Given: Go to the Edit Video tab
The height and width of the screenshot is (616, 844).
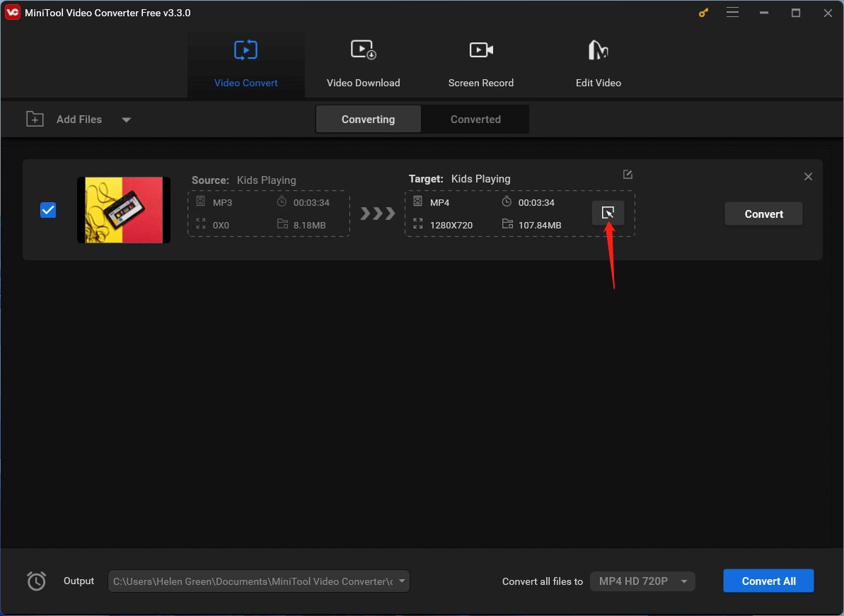Looking at the screenshot, I should [x=598, y=64].
